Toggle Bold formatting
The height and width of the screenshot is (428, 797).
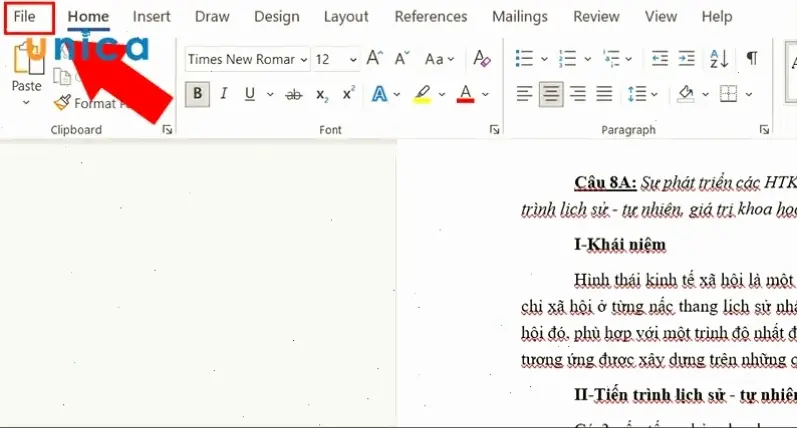click(197, 94)
